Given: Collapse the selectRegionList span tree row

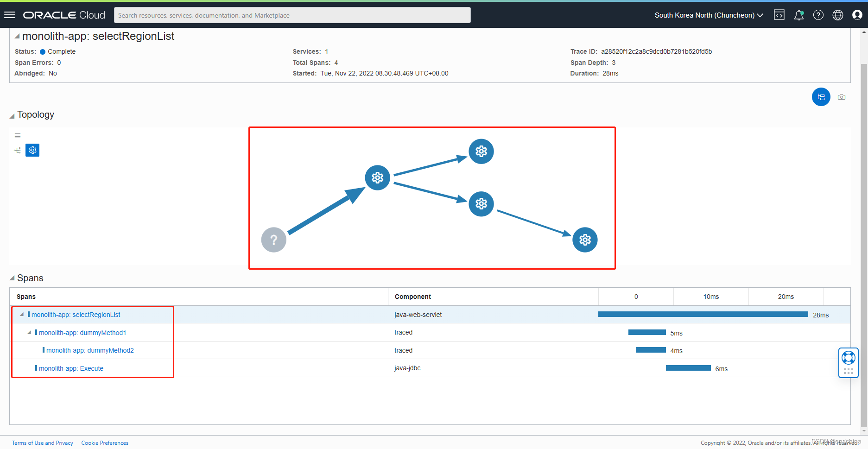Looking at the screenshot, I should [x=22, y=315].
